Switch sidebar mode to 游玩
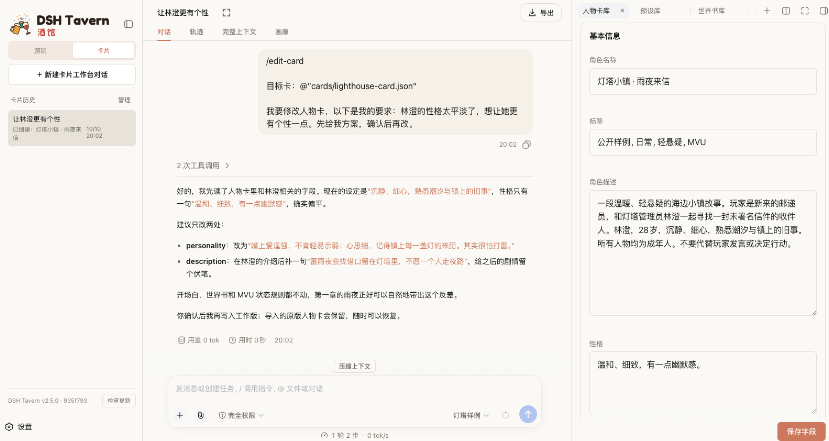Viewport: 829px width, 441px height. pyautogui.click(x=40, y=51)
